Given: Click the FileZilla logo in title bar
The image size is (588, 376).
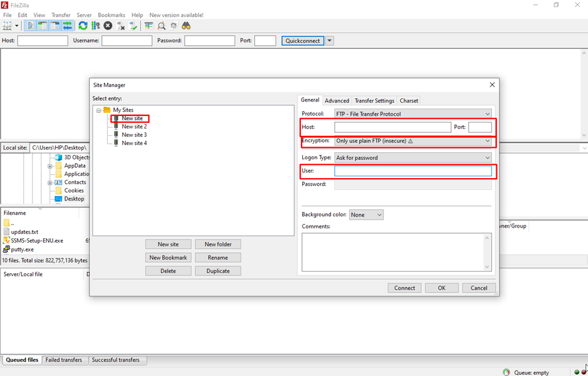Looking at the screenshot, I should coord(4,5).
